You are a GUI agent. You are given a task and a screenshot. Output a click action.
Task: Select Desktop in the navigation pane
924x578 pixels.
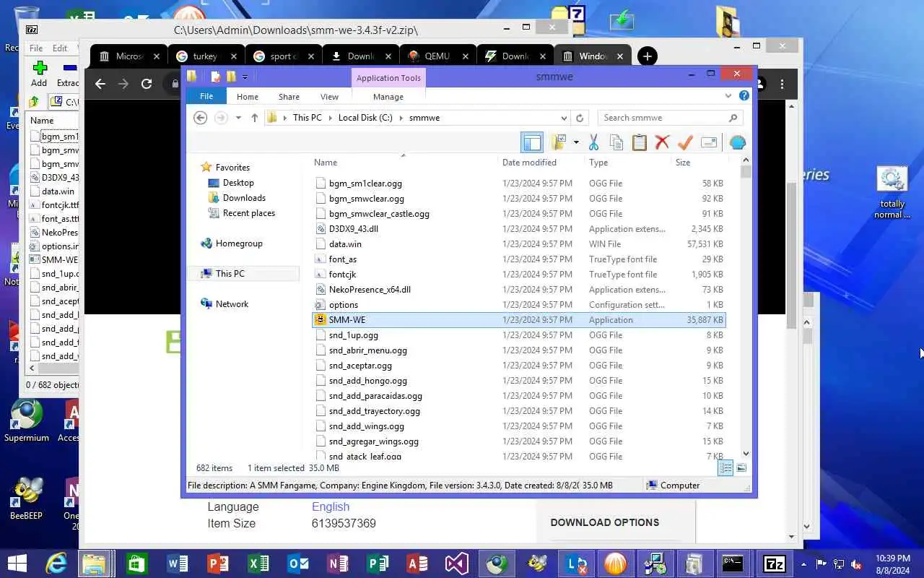[x=238, y=183]
